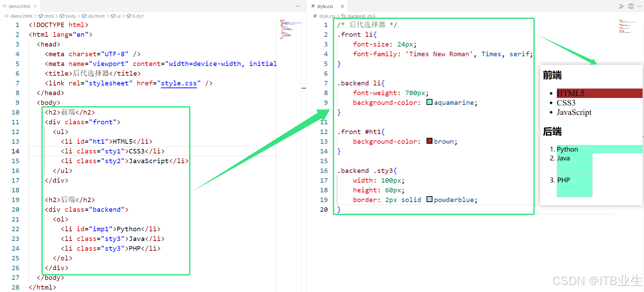The image size is (644, 292).
Task: Click line number 9 in demo.html gutter
Action: (x=17, y=102)
